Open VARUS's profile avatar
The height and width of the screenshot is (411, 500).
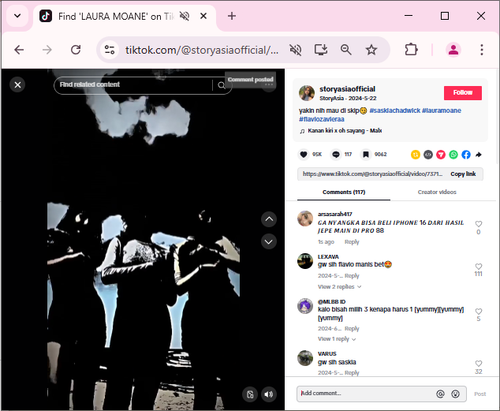[x=305, y=358]
